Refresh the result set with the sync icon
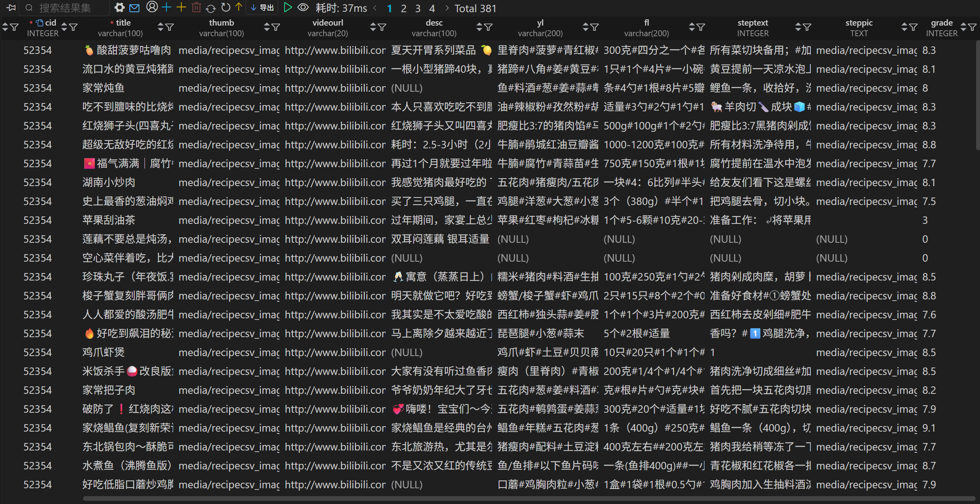Screen dimensions: 980x504 (x=211, y=7)
